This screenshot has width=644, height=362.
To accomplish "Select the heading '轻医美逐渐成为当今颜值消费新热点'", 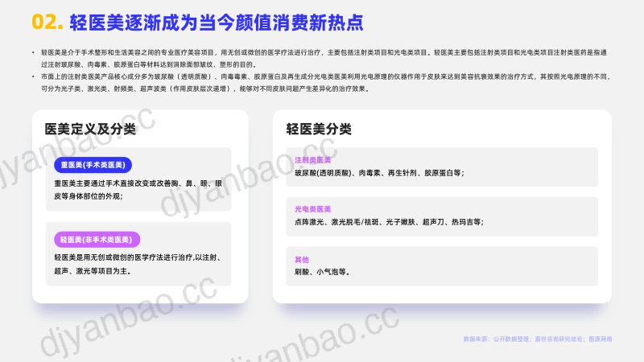I will [217, 23].
